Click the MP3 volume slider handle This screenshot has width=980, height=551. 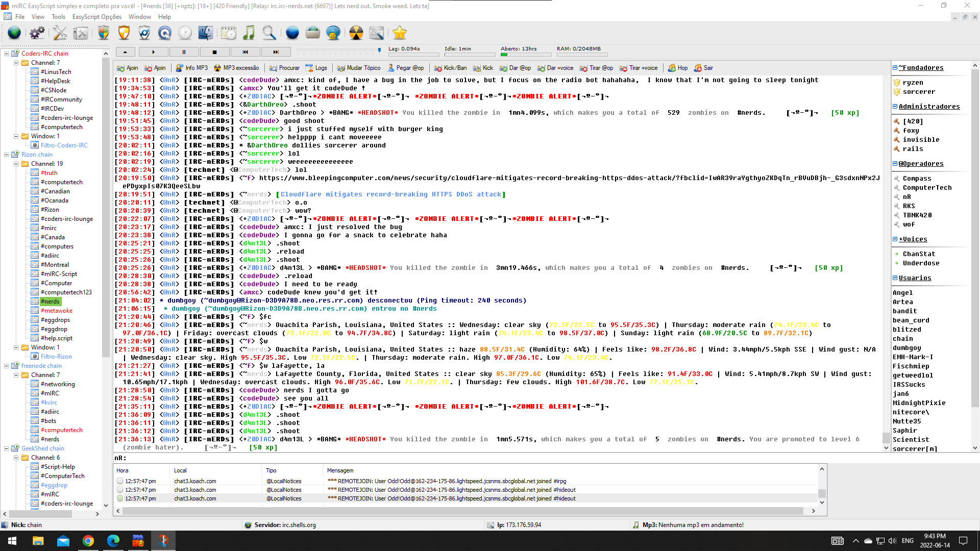[379, 50]
